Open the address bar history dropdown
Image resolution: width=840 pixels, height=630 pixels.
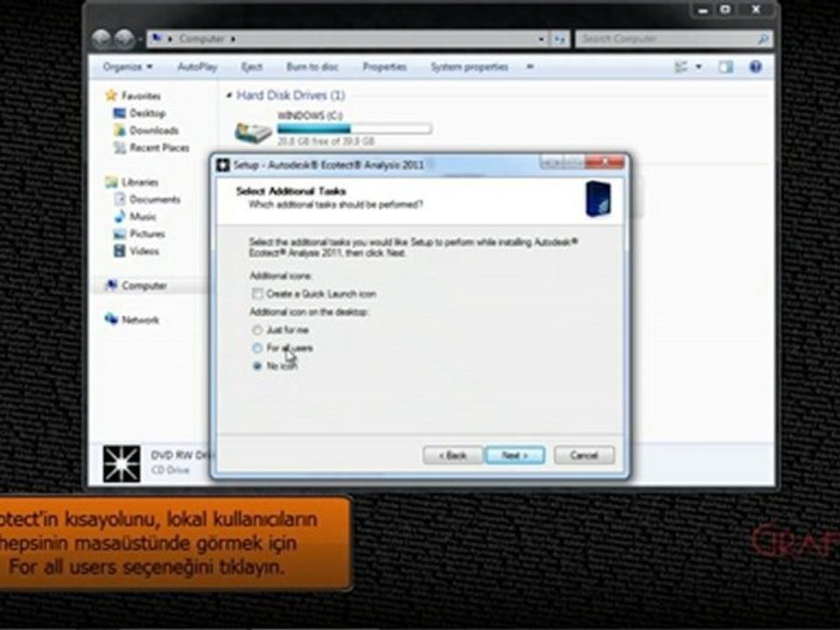click(x=541, y=38)
